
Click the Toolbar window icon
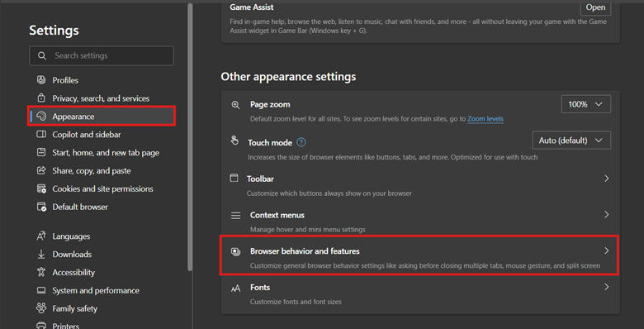(x=234, y=178)
